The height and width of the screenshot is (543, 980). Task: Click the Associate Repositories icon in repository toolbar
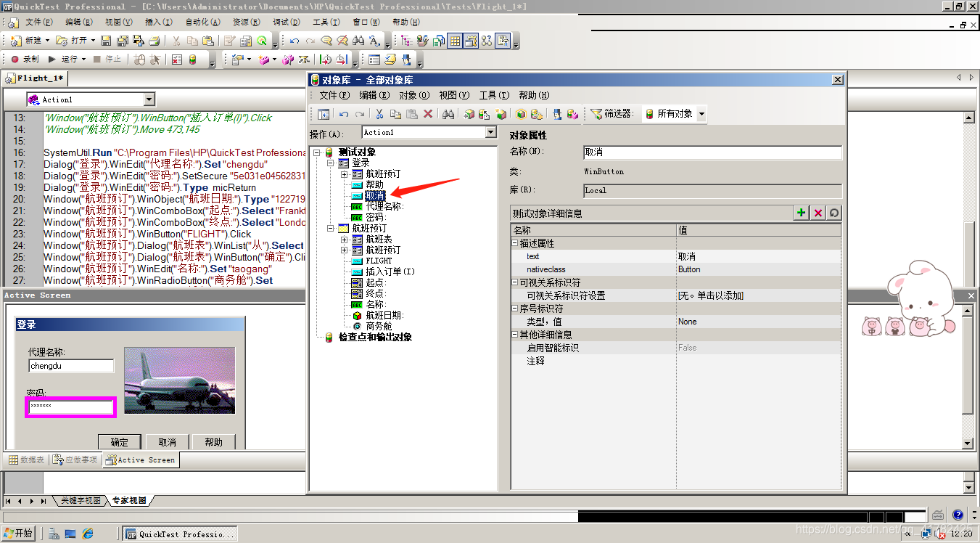[x=572, y=114]
